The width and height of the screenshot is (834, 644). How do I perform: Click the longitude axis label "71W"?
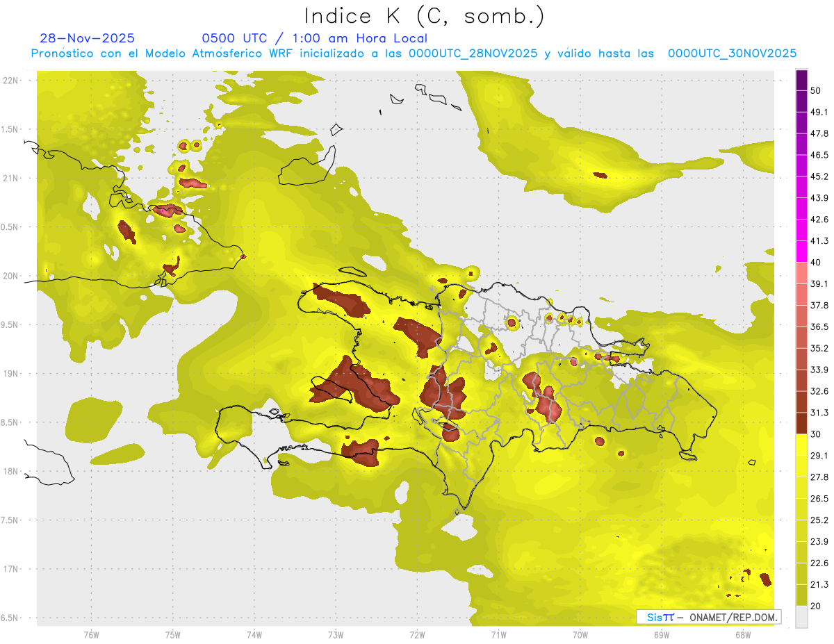498,634
